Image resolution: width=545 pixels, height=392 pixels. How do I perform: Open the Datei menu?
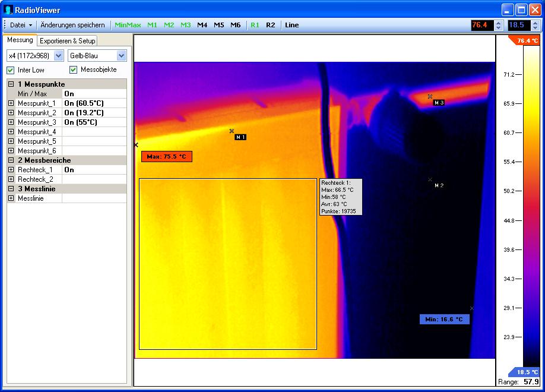coord(21,25)
